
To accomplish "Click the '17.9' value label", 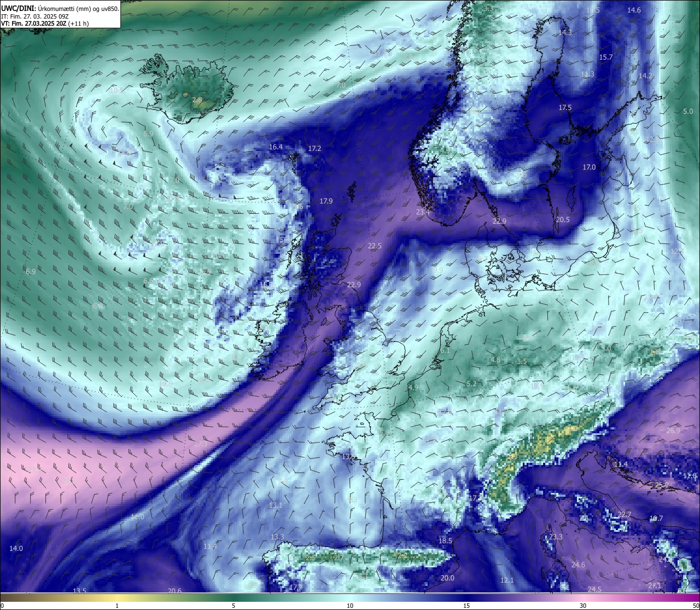I will (326, 201).
